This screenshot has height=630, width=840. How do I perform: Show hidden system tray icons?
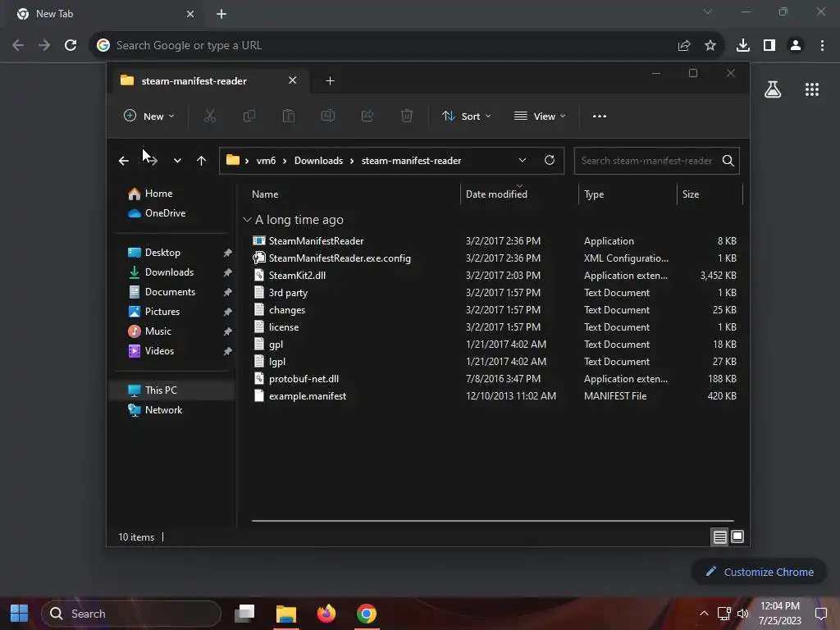pos(704,614)
